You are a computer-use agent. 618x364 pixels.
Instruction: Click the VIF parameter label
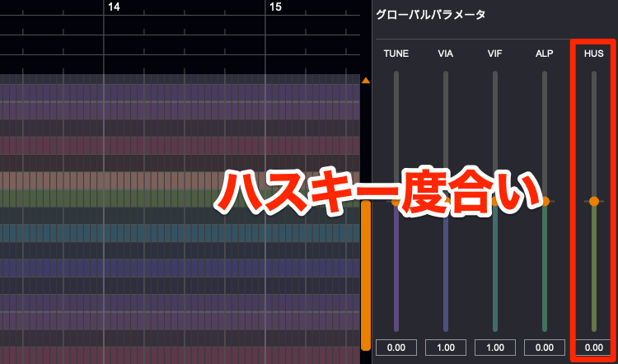[494, 54]
